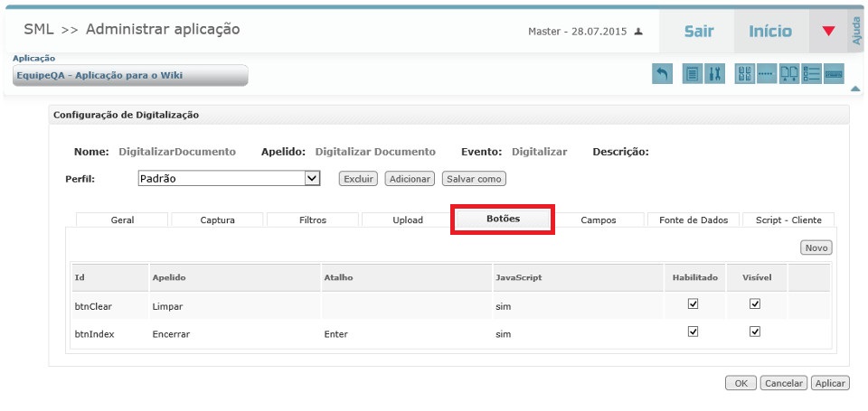Click the four-documents grid toolbar icon

[745, 75]
